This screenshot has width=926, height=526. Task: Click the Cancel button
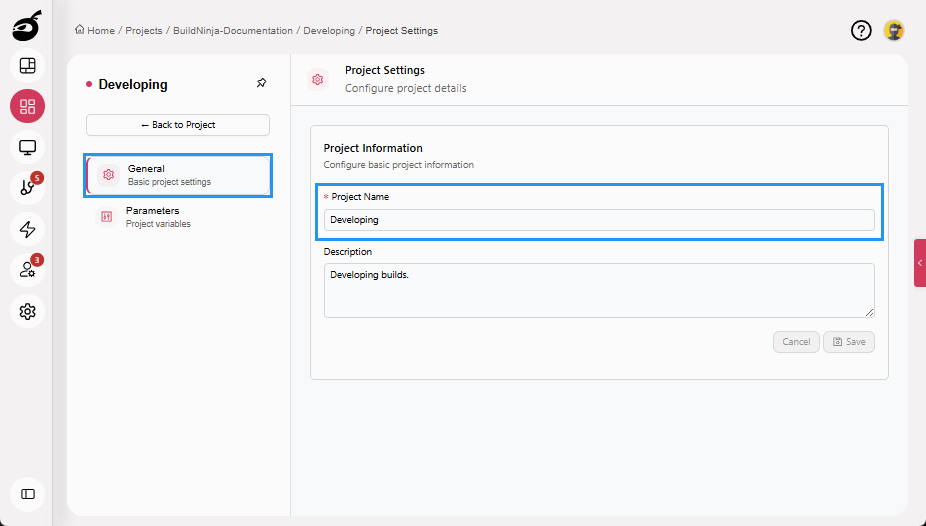(796, 342)
